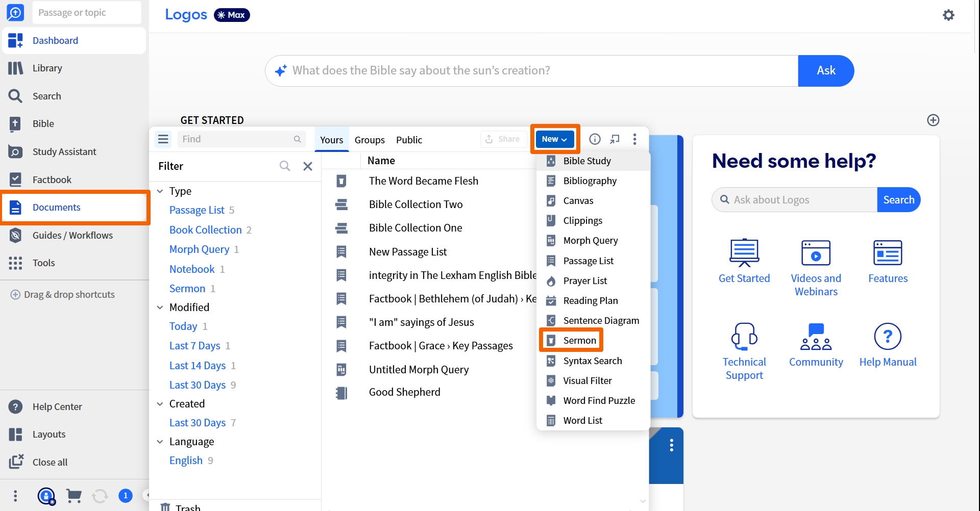Collapse the Created filter section
This screenshot has height=511, width=980.
(x=160, y=404)
